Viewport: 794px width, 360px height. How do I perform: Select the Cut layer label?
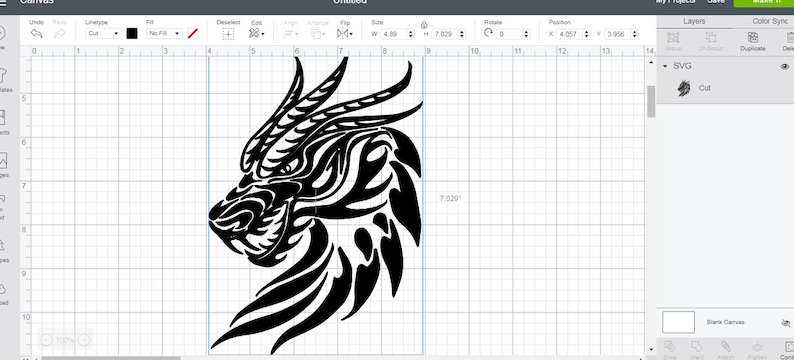click(704, 88)
